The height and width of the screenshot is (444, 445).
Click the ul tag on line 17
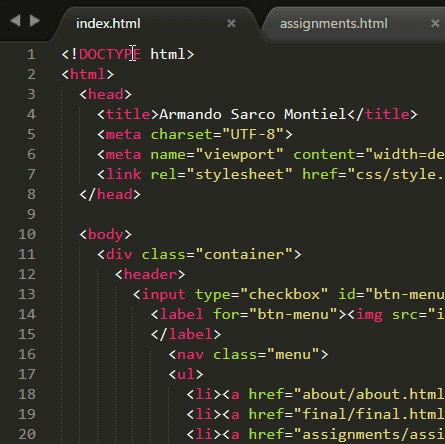(186, 374)
